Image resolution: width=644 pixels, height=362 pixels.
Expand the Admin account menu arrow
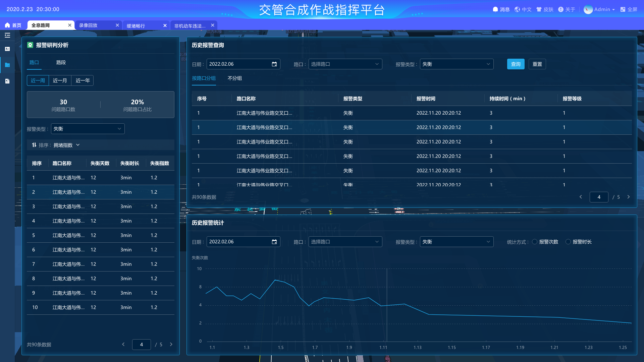[x=613, y=10]
